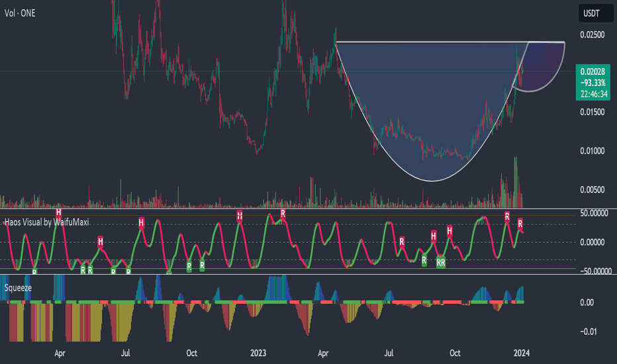
Task: Click the 0.01500 price axis label
Action: pyautogui.click(x=593, y=112)
